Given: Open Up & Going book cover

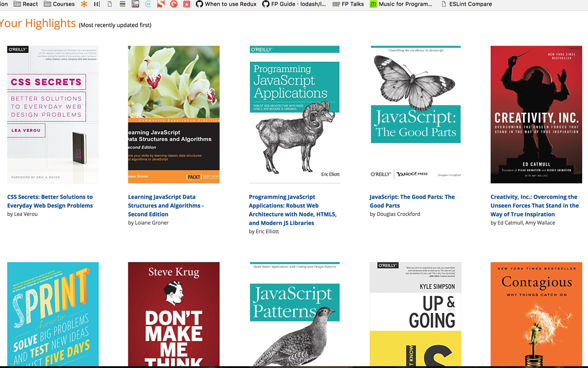Looking at the screenshot, I should pos(415,314).
